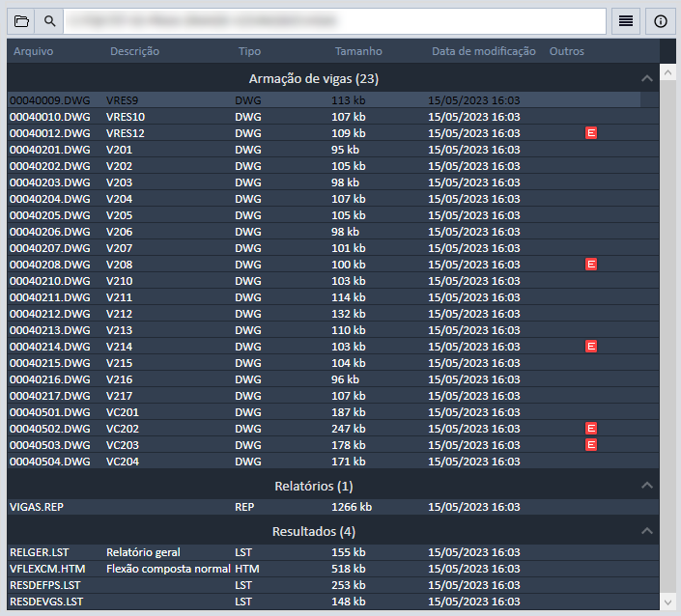681x616 pixels.
Task: Select the VIGAS.REP report file
Action: click(37, 507)
